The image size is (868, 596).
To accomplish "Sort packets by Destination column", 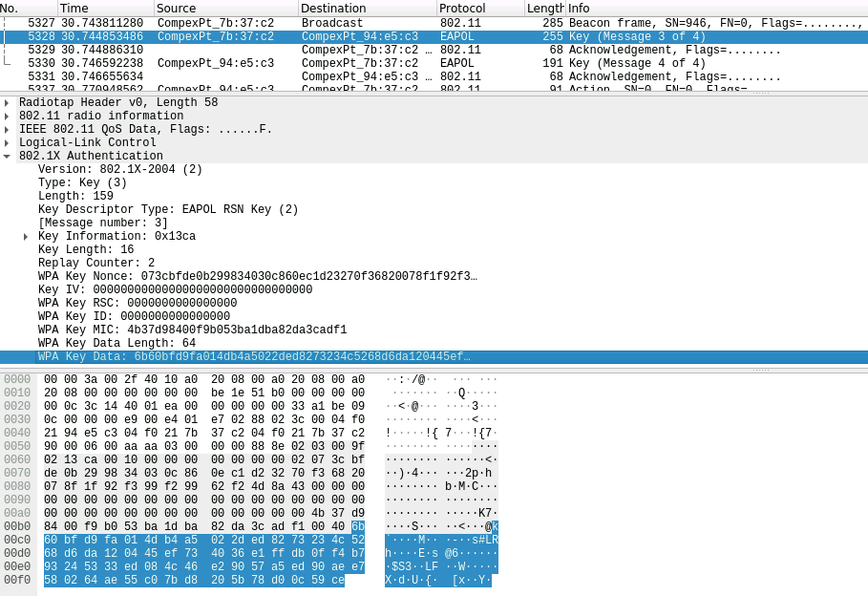I will click(x=368, y=9).
